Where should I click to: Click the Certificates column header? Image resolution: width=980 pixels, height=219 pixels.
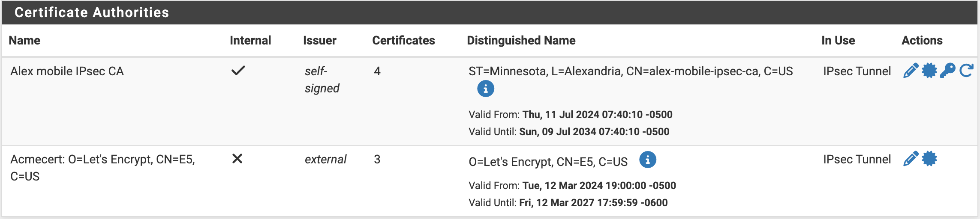(403, 41)
